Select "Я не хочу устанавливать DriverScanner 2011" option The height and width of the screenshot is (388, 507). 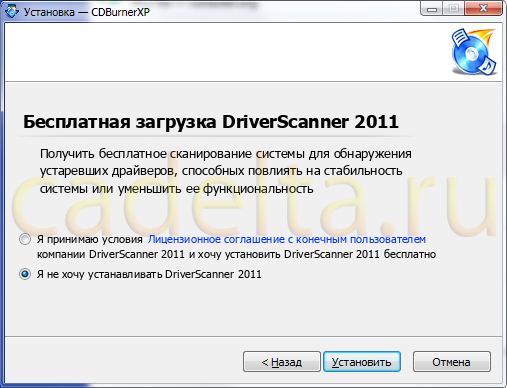pos(25,274)
